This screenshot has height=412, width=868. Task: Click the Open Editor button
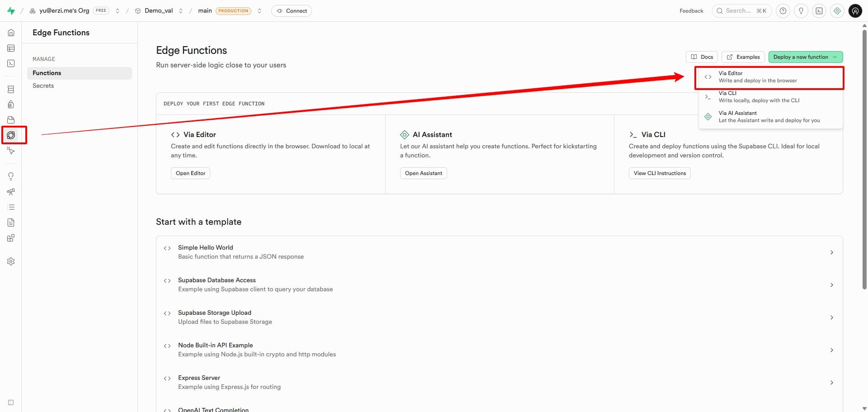[190, 173]
